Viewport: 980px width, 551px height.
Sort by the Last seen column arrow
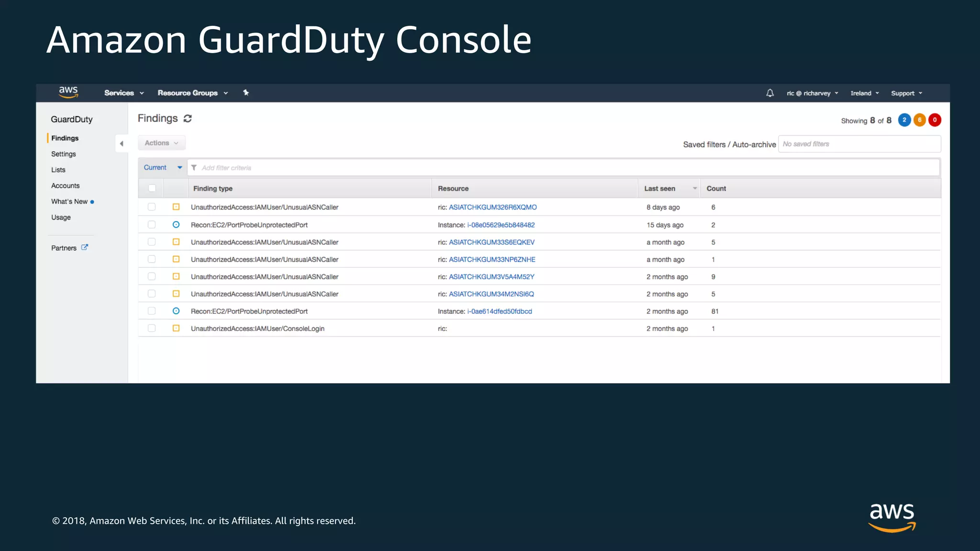coord(695,188)
